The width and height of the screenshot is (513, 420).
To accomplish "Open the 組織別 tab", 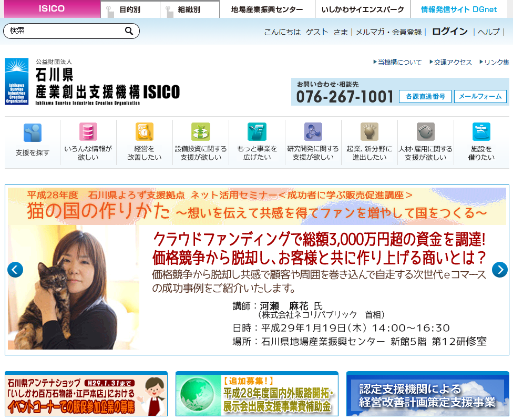I will [189, 9].
